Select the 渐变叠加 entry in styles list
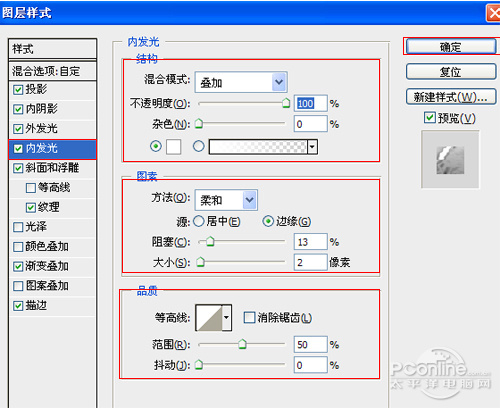This screenshot has width=500, height=409. pos(47,266)
